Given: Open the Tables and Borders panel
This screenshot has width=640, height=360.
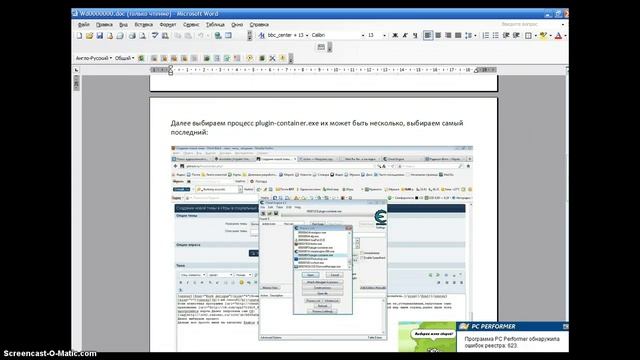Looking at the screenshot, I should 228,36.
